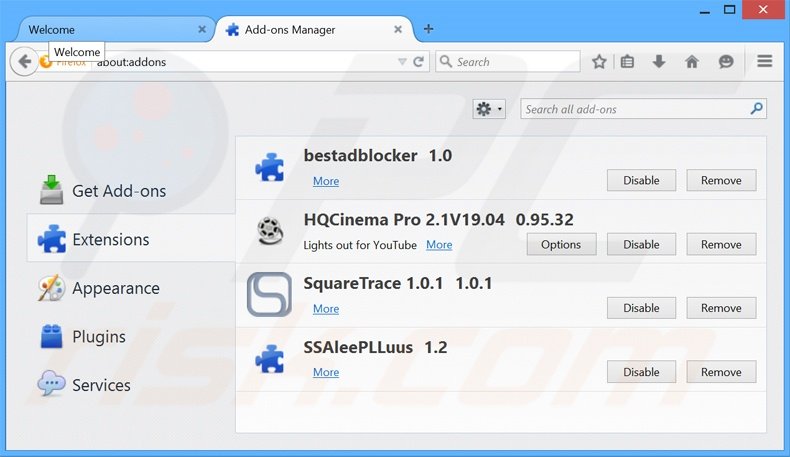Viewport: 790px width, 457px height.
Task: Open Options for HQCinema Pro
Action: pos(561,244)
